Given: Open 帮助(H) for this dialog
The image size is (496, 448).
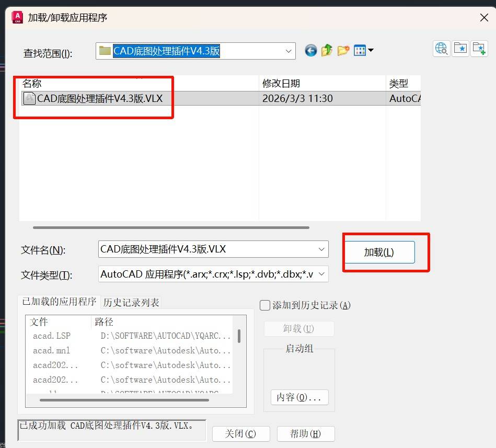Looking at the screenshot, I should click(305, 434).
